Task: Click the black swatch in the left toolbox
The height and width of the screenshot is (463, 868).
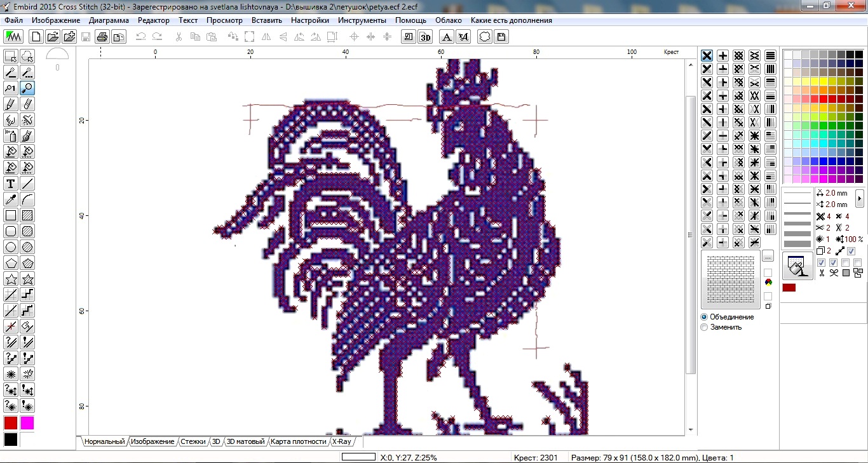Action: click(11, 439)
